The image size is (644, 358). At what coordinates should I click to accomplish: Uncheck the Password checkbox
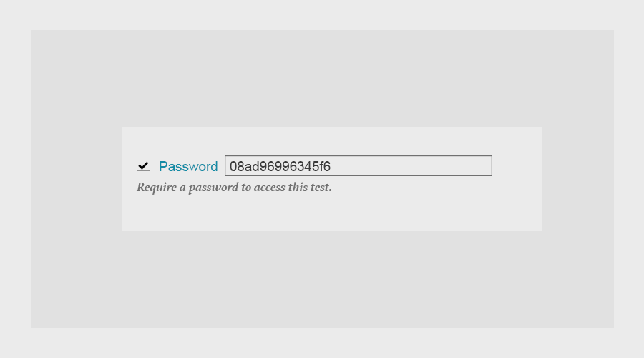tap(143, 165)
